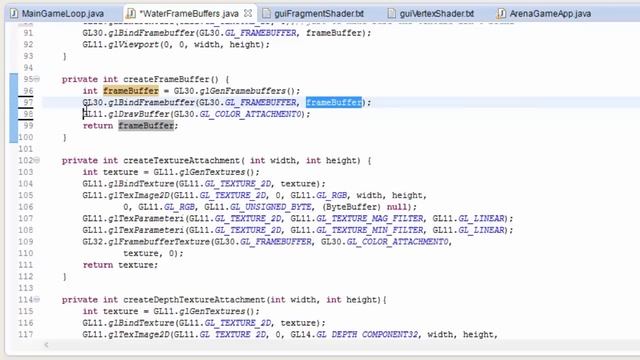Switch to WaterFrameBuffers.java tab

pos(189,13)
